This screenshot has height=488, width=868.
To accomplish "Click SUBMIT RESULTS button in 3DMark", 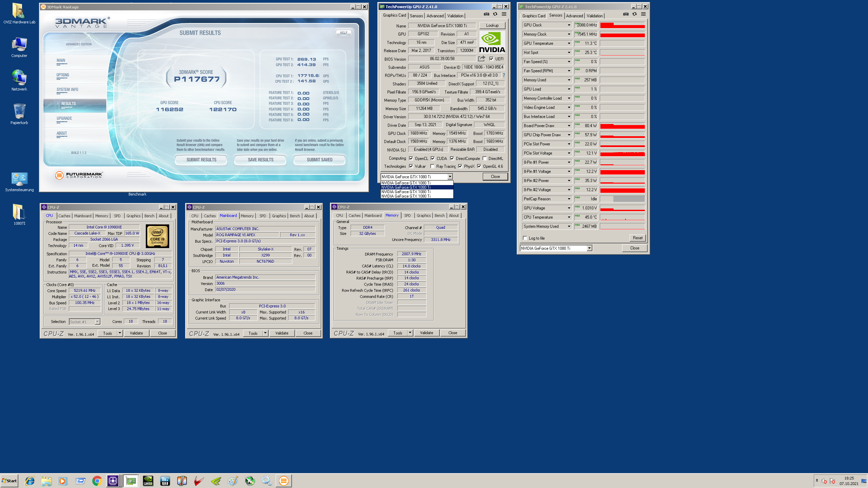I will coord(201,160).
